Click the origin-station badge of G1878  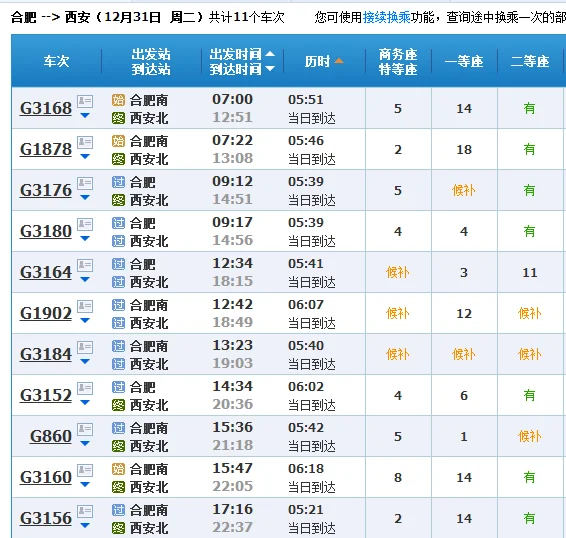tap(118, 141)
